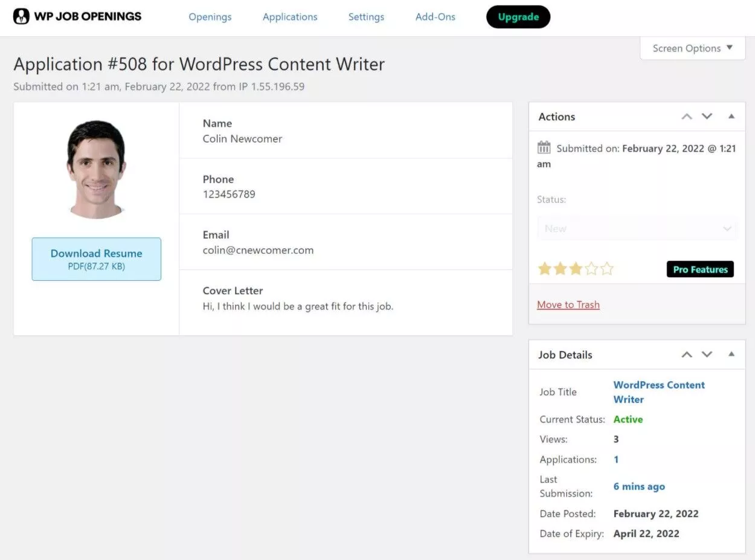755x560 pixels.
Task: Click the Pro Features badge
Action: [700, 269]
